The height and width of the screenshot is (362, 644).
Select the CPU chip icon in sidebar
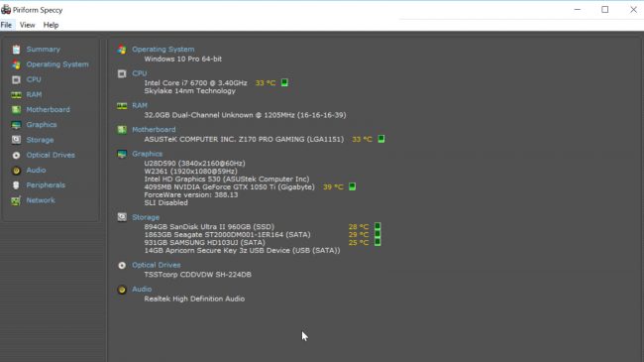point(16,79)
